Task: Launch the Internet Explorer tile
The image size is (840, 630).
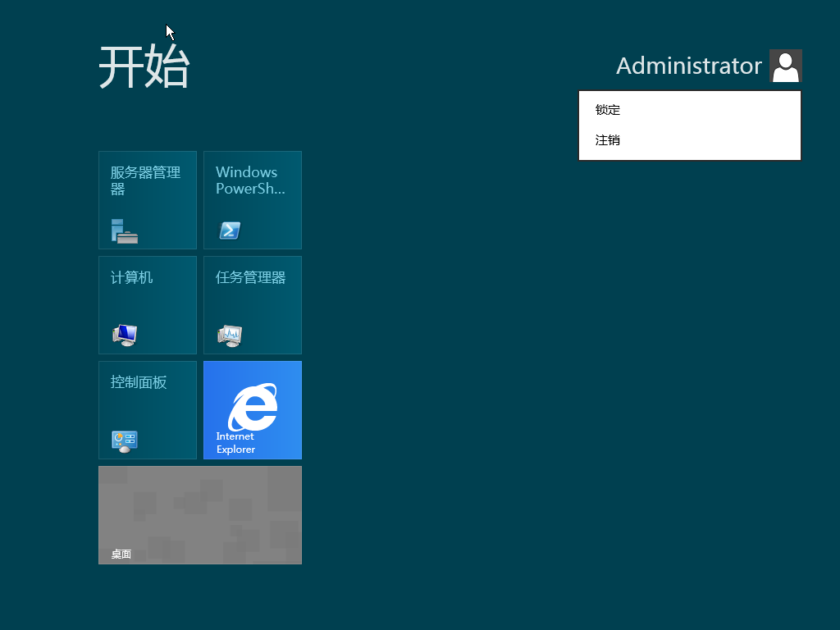Action: coord(253,410)
